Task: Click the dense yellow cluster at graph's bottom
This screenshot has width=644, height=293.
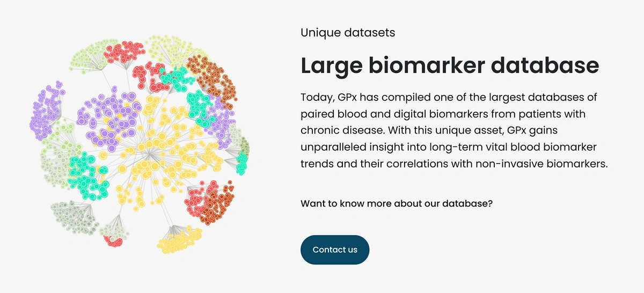Action: 179,239
